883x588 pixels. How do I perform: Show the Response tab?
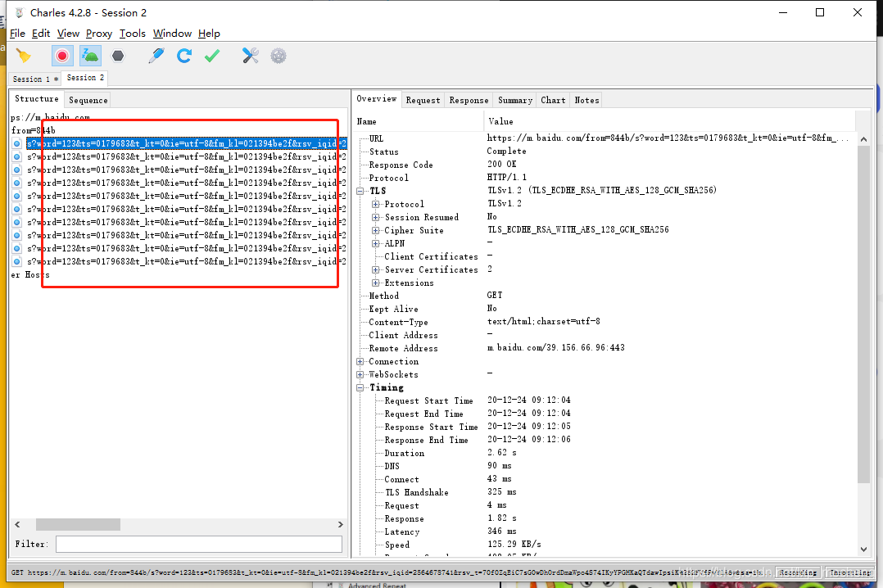[469, 100]
